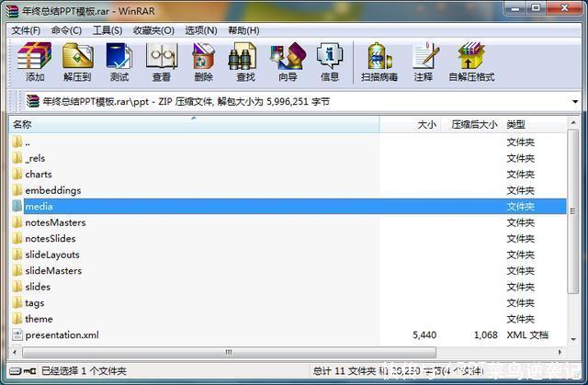The image size is (588, 385).
Task: Click 已经选择 1 个文件夹 status text
Action: click(x=84, y=371)
